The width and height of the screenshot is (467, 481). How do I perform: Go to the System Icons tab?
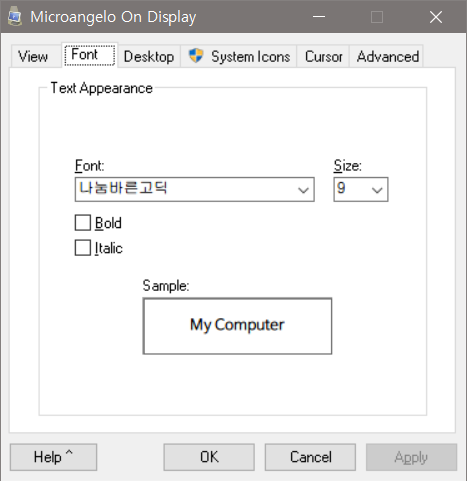[x=238, y=56]
